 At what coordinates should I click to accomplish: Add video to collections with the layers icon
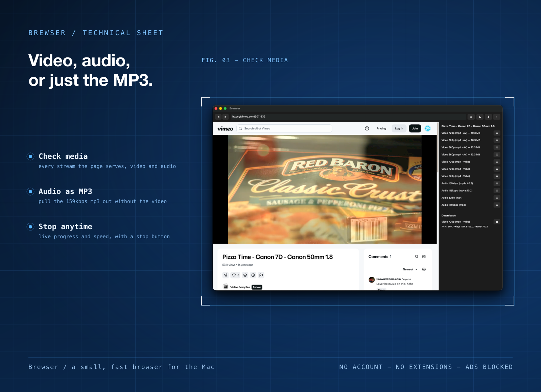[x=245, y=275]
